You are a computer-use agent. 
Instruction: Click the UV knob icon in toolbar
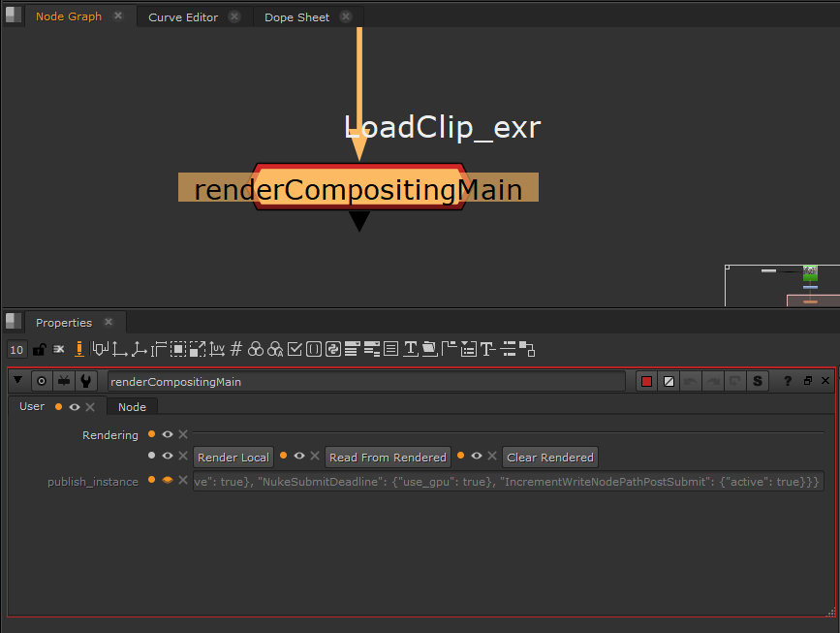(x=217, y=349)
